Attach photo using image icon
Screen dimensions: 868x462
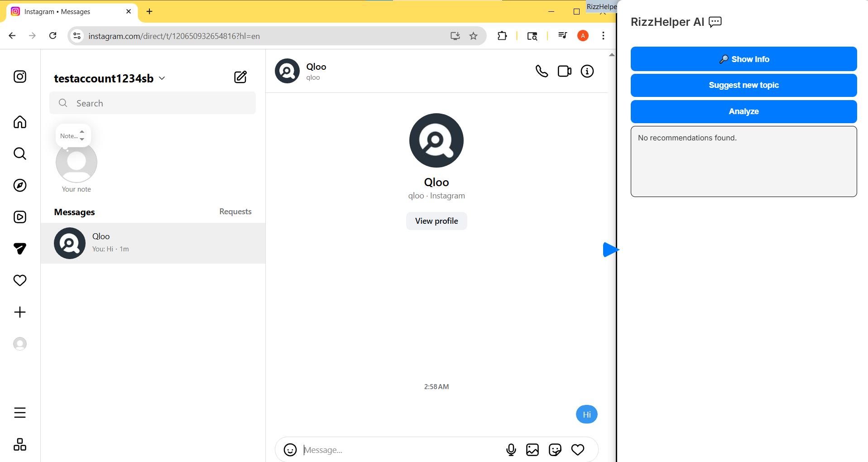(x=532, y=450)
